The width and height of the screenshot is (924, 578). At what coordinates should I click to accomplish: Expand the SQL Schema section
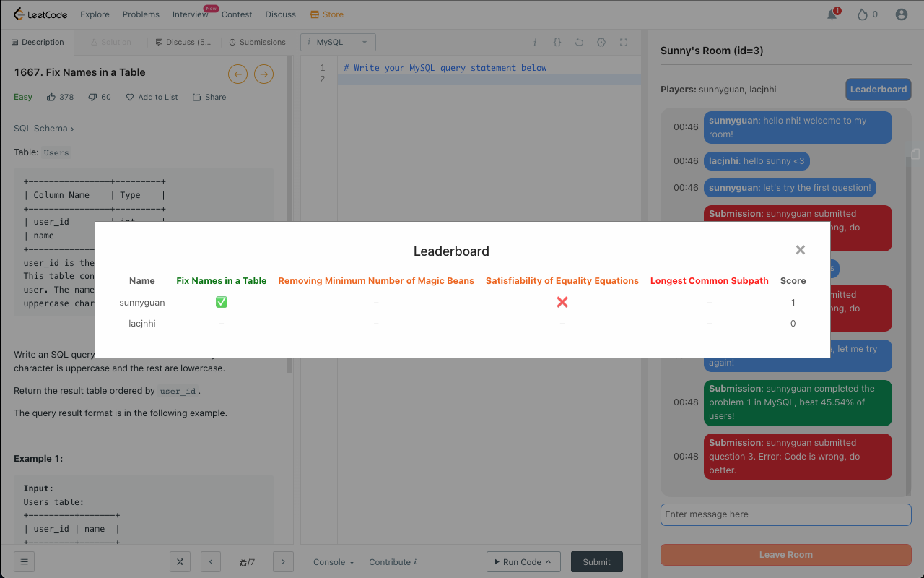pyautogui.click(x=43, y=129)
